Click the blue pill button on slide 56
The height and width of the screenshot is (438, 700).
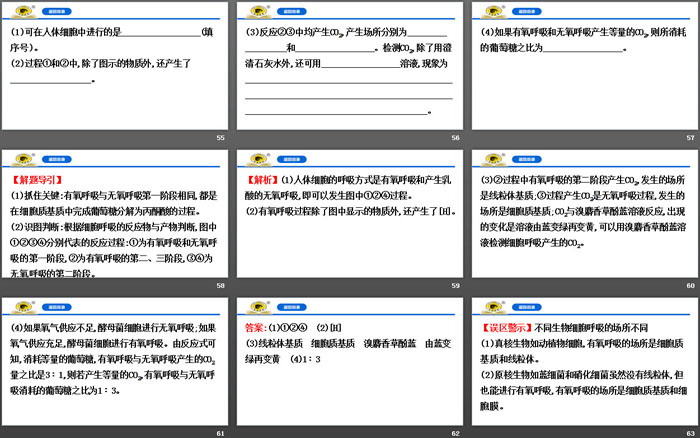coord(292,12)
